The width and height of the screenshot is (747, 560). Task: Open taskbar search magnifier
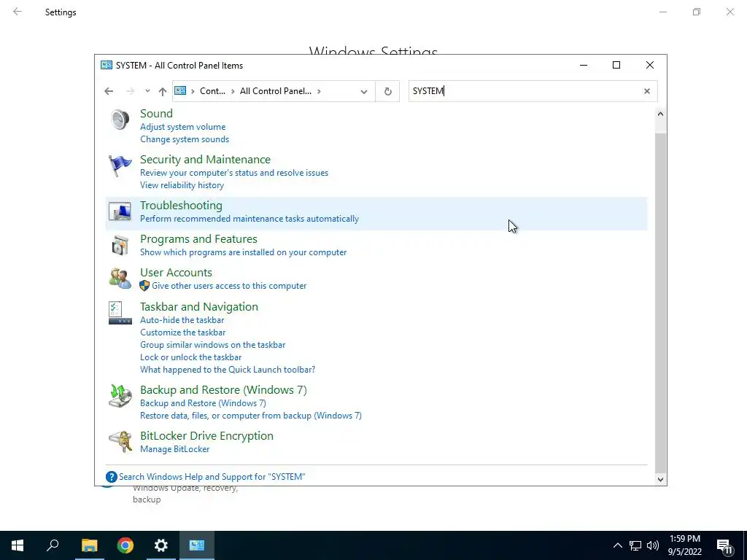coord(53,545)
